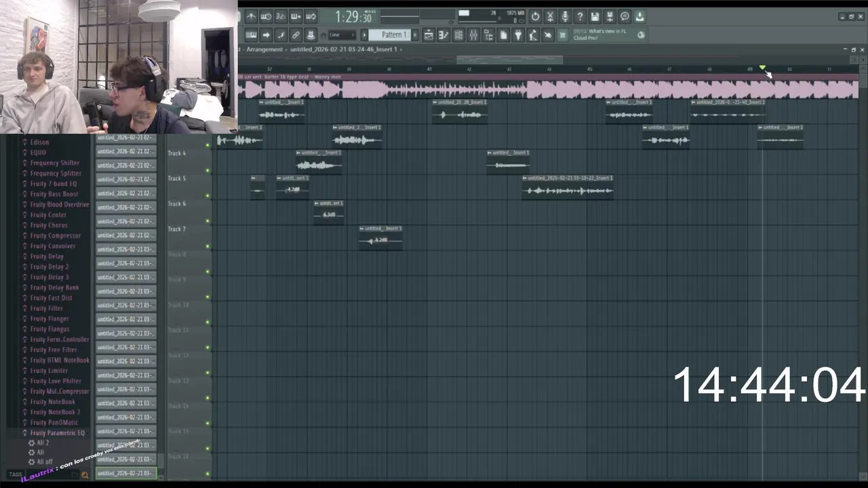Image resolution: width=868 pixels, height=488 pixels.
Task: Click the browser search magnifier icon
Action: coord(85,475)
